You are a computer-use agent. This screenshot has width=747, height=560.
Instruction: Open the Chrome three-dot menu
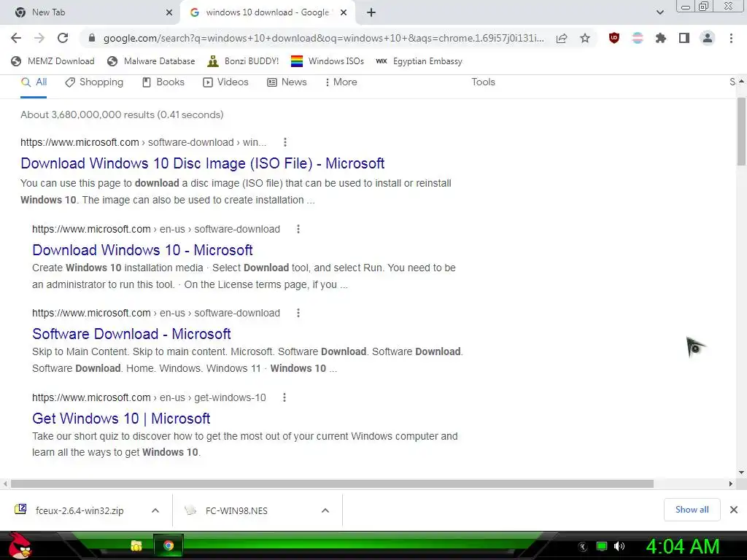(x=731, y=38)
